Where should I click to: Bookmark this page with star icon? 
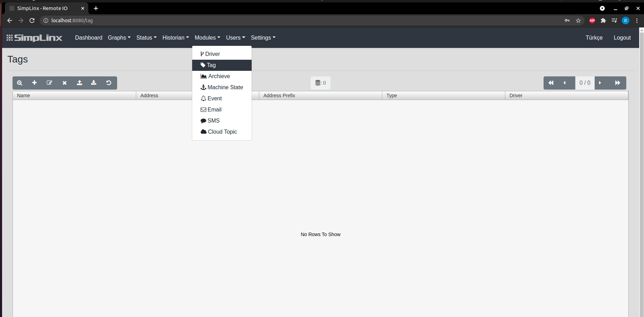click(x=578, y=20)
